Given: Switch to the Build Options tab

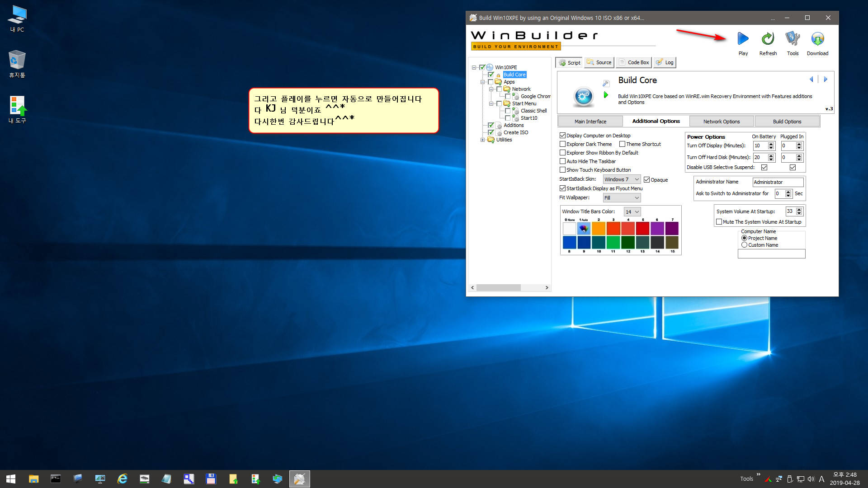Looking at the screenshot, I should [787, 122].
